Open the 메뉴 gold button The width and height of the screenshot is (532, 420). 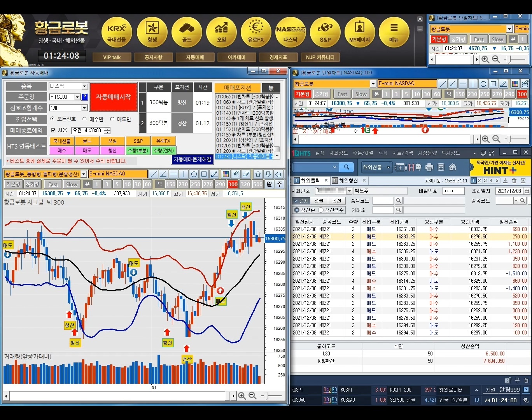394,32
